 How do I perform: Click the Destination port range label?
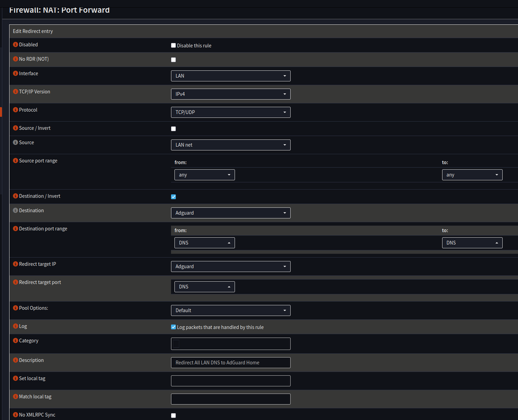click(x=43, y=229)
